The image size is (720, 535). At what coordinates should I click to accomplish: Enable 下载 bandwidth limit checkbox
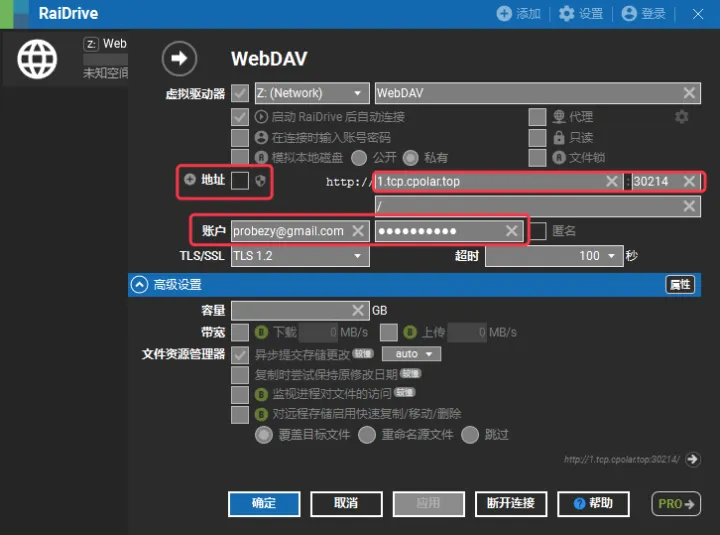click(x=240, y=332)
